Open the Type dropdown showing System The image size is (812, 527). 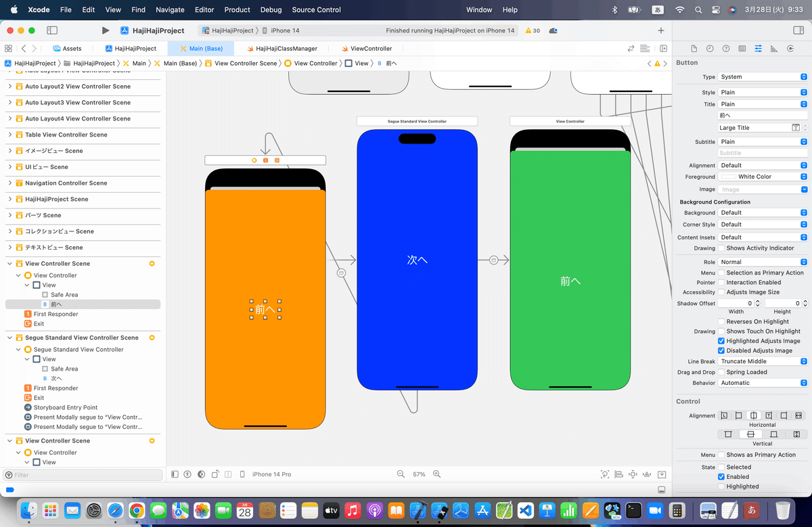tap(763, 77)
